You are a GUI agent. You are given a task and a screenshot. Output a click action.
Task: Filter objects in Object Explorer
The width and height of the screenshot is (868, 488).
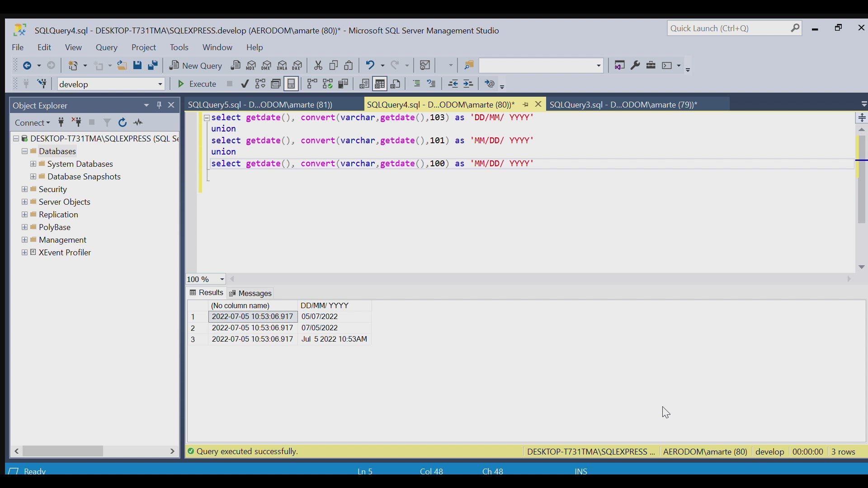click(107, 122)
